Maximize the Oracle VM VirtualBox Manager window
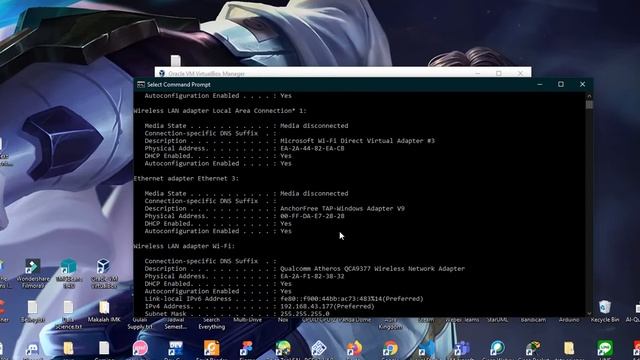This screenshot has width=640, height=360. 499,73
